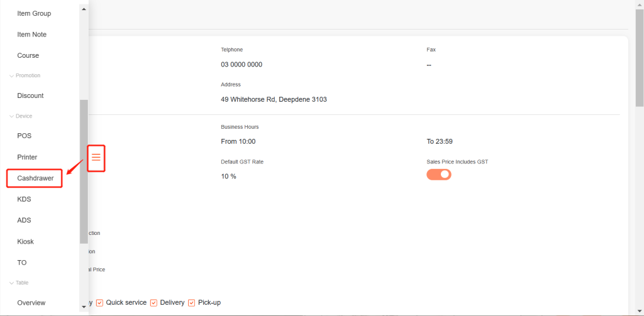Open Discount under Promotion

click(x=30, y=95)
